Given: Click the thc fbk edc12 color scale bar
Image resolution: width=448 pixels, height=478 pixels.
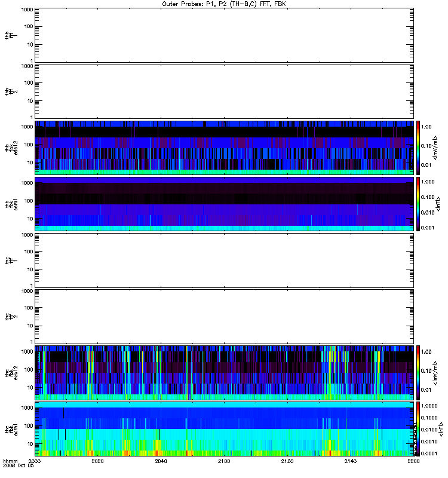Looking at the screenshot, I should click(x=418, y=372).
